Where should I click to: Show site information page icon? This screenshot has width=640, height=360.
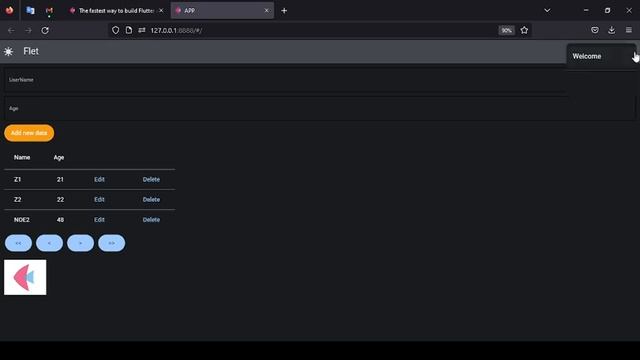pos(129,30)
